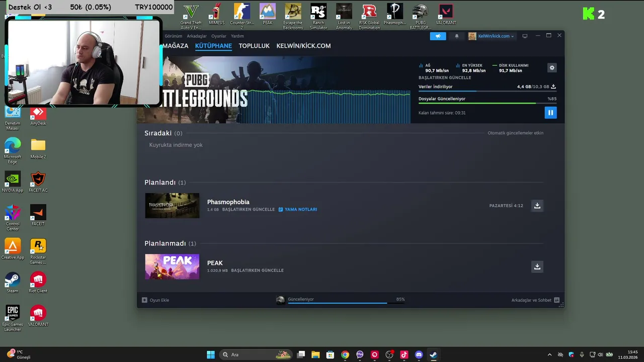This screenshot has height=362, width=644.
Task: Open Phasmophobia desktop shortcut icon
Action: [x=394, y=15]
